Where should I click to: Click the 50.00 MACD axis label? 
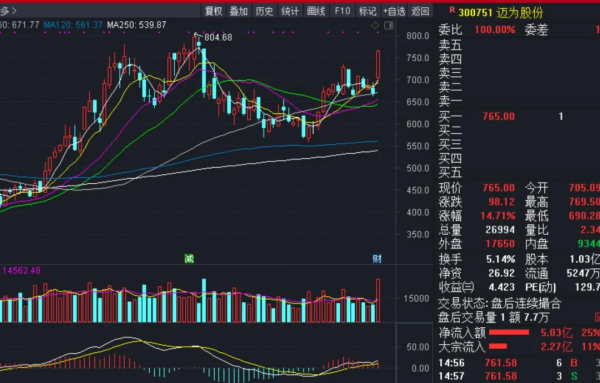click(418, 347)
